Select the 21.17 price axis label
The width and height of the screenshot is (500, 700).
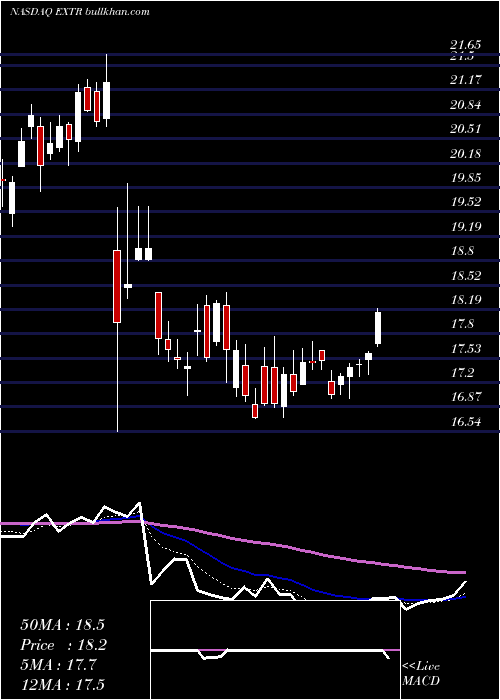pyautogui.click(x=466, y=81)
